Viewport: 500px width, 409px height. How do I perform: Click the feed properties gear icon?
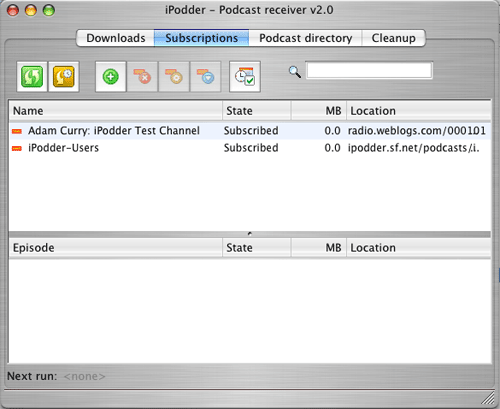pyautogui.click(x=174, y=77)
